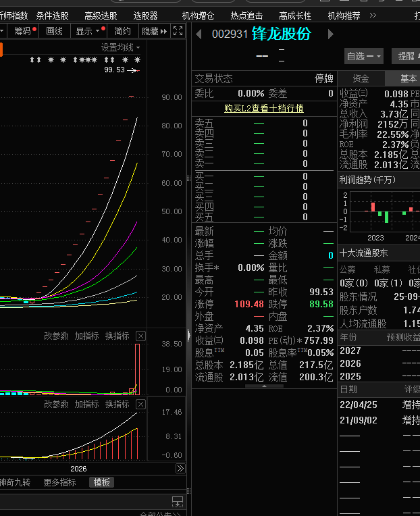Switch to 简约 view mode
This screenshot has height=516, width=420.
tap(123, 31)
